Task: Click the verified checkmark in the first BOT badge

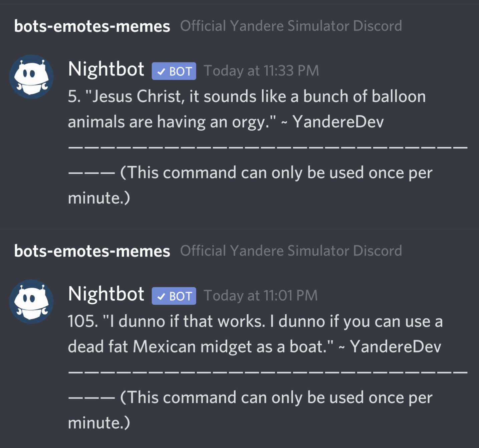Action: (162, 71)
